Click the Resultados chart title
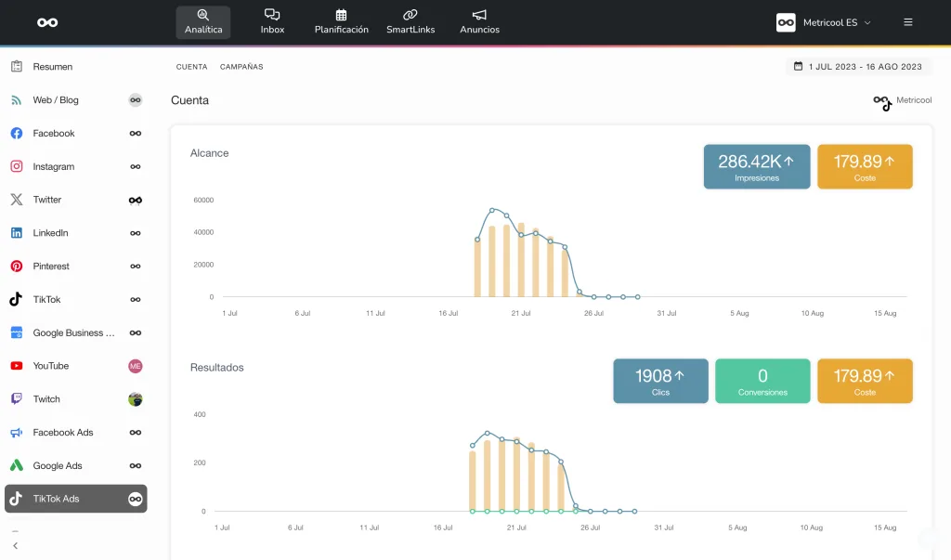Screen dimensions: 951x560 pyautogui.click(x=216, y=367)
